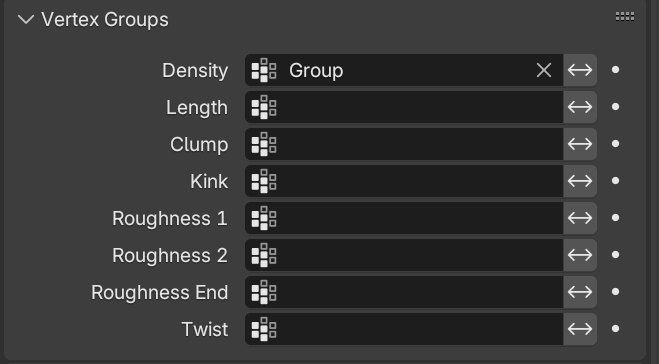Collapse the Vertex Groups panel
Image resolution: width=659 pixels, height=364 pixels.
(x=26, y=19)
